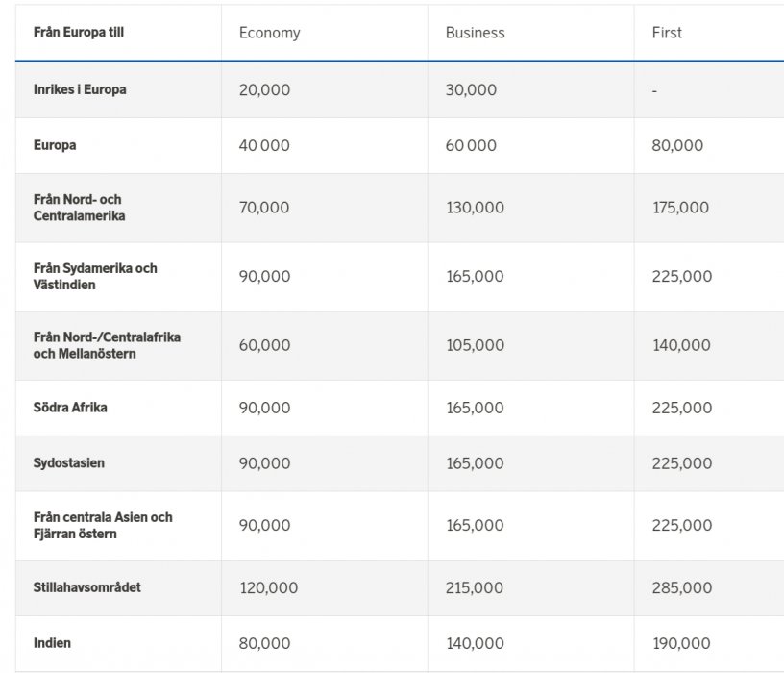Click the Economy column header
The width and height of the screenshot is (784, 673).
pos(269,33)
